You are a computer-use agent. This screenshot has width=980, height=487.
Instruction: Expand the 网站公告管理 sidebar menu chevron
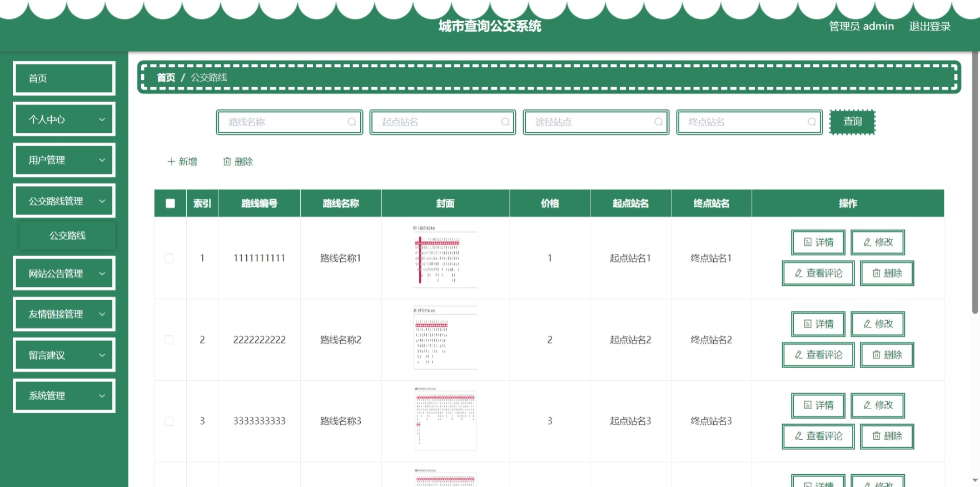click(102, 274)
